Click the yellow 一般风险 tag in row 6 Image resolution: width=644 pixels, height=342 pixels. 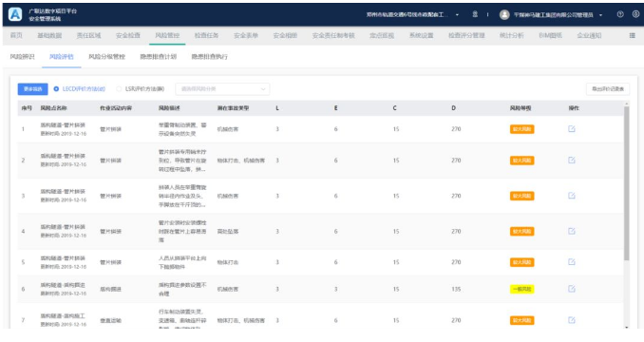click(521, 289)
